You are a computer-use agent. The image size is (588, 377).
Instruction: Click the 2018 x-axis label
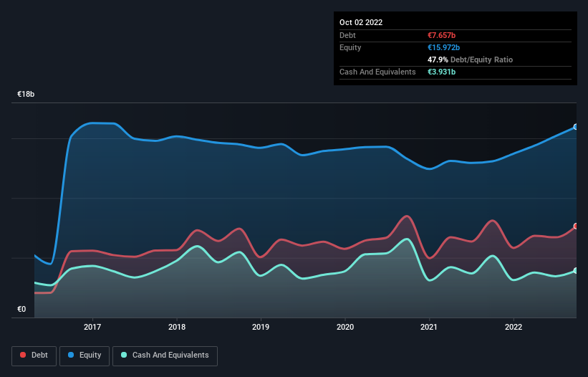[177, 327]
